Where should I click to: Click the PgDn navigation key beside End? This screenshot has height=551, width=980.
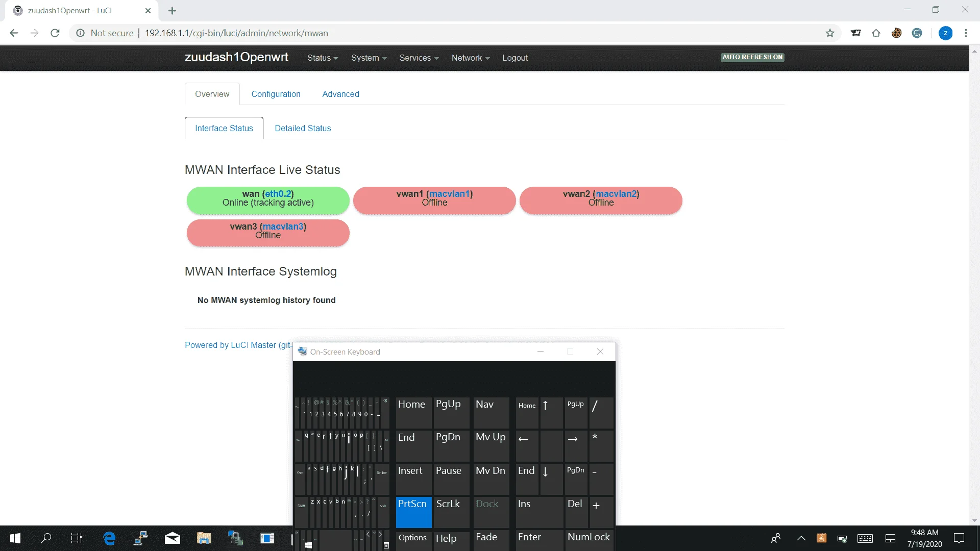tap(451, 445)
